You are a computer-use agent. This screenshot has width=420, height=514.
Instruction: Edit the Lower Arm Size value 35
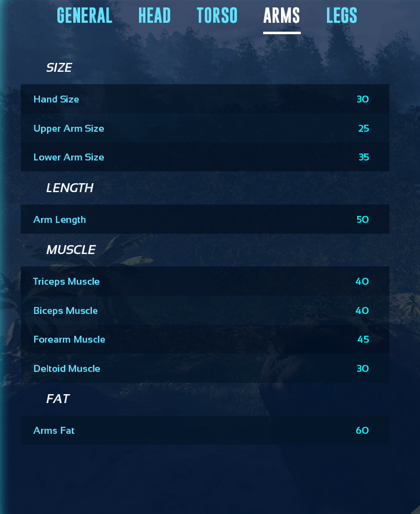[364, 157]
